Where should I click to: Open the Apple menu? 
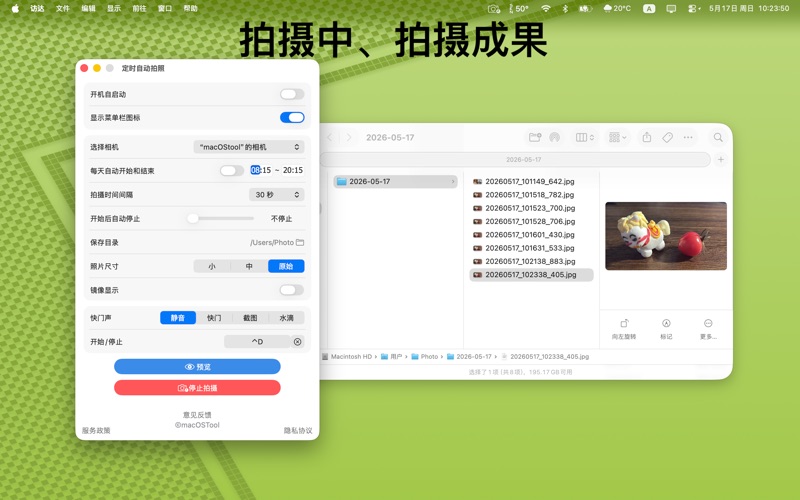coord(15,8)
